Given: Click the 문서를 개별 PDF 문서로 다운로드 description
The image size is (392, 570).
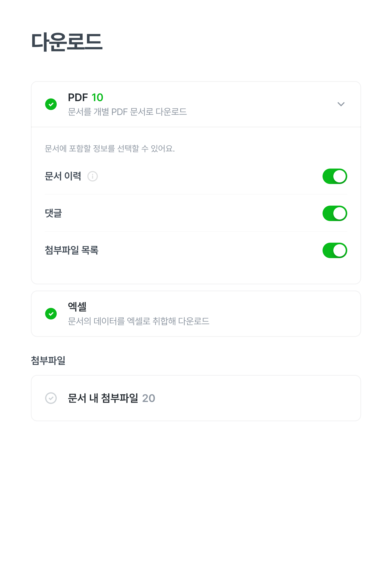Looking at the screenshot, I should tap(127, 112).
